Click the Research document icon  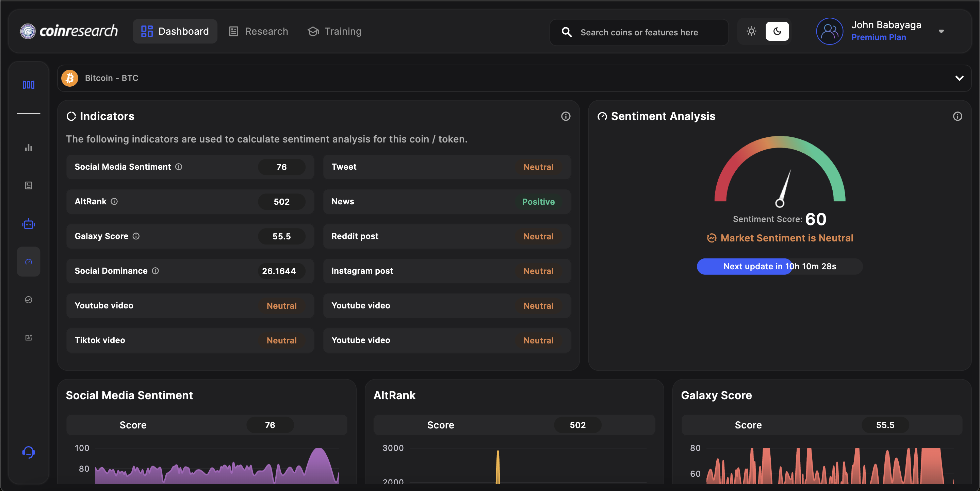pyautogui.click(x=233, y=31)
